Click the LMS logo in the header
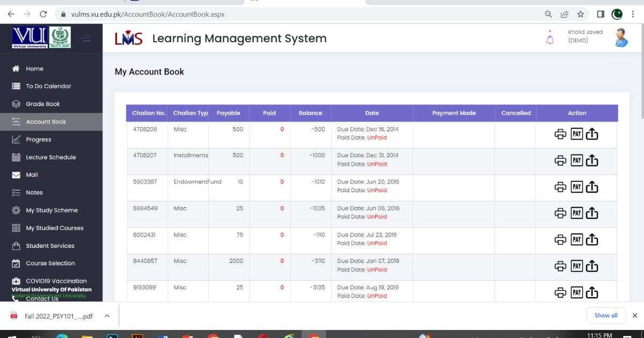The height and width of the screenshot is (338, 644). 129,38
